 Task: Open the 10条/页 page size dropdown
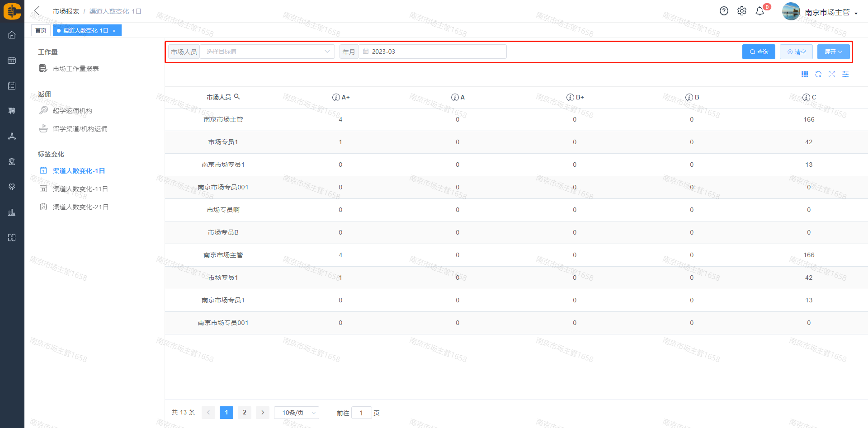click(x=297, y=413)
